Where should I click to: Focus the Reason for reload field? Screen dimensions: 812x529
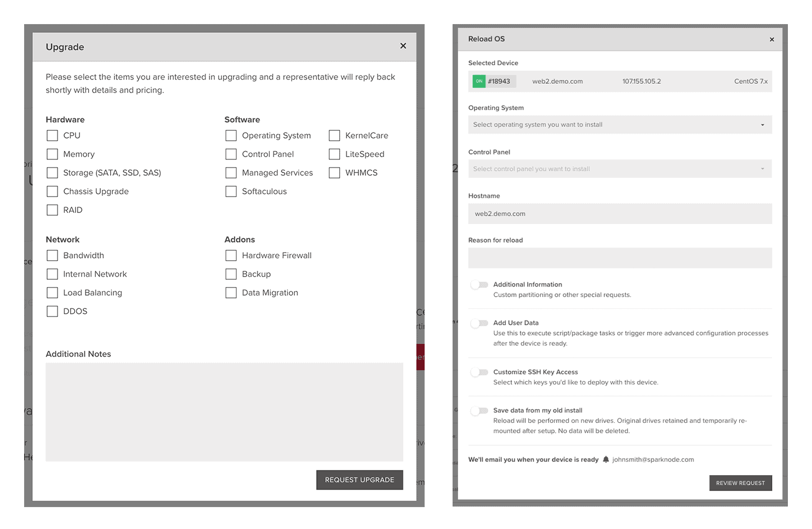pos(620,258)
